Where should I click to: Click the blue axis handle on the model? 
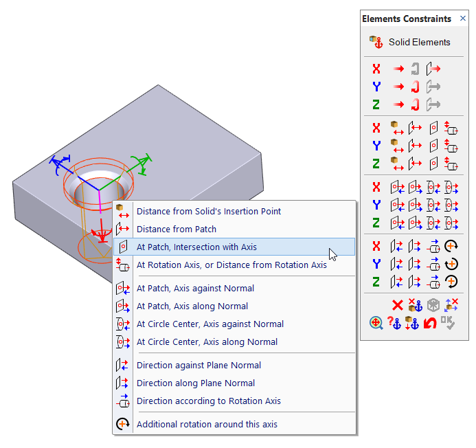(60, 164)
